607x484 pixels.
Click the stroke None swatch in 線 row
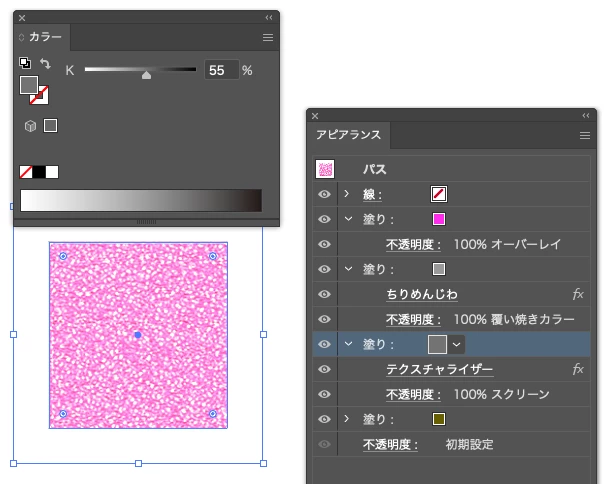coord(439,194)
